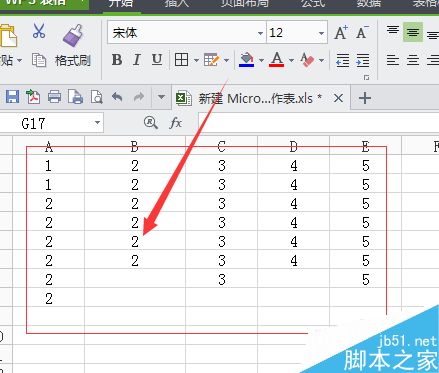Click the zoom lookup icon beside fx
Screen dimensions: 439x373
point(151,123)
